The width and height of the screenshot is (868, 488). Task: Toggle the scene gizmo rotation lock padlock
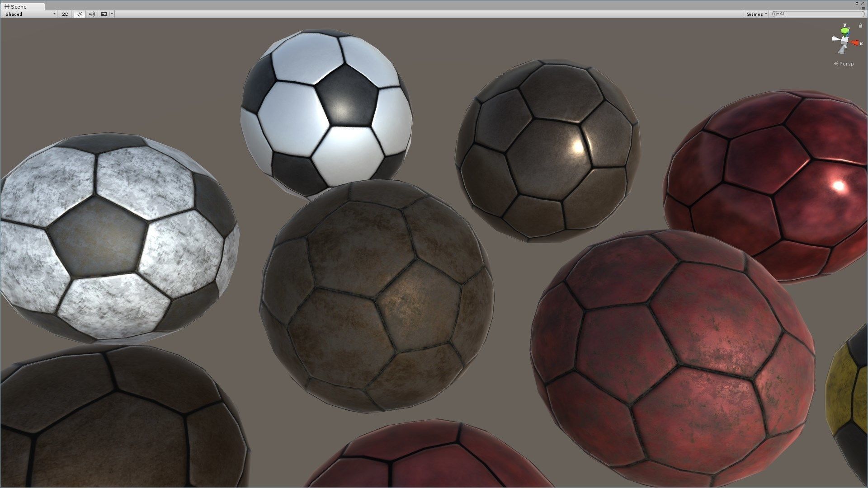point(860,26)
